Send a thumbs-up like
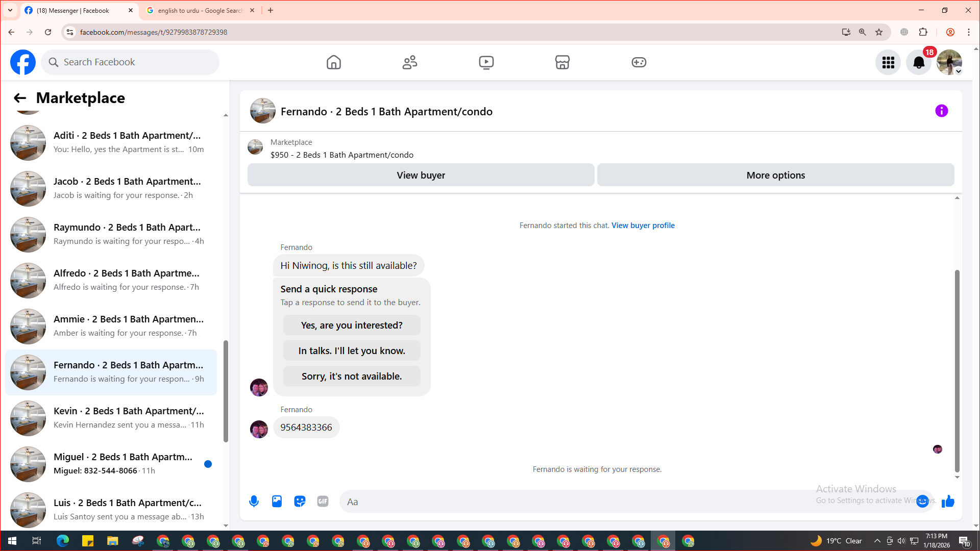The height and width of the screenshot is (551, 980). tap(948, 502)
